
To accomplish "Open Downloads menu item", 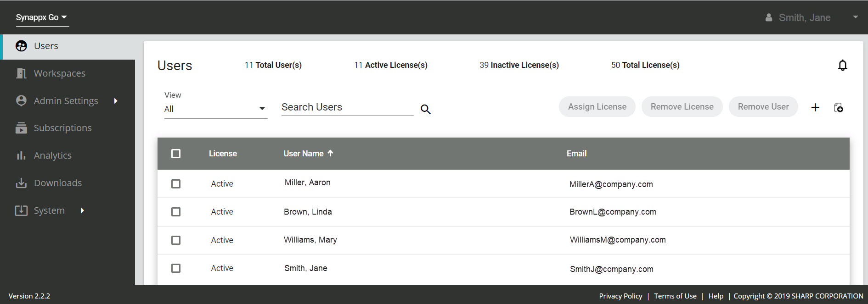I will pos(58,183).
